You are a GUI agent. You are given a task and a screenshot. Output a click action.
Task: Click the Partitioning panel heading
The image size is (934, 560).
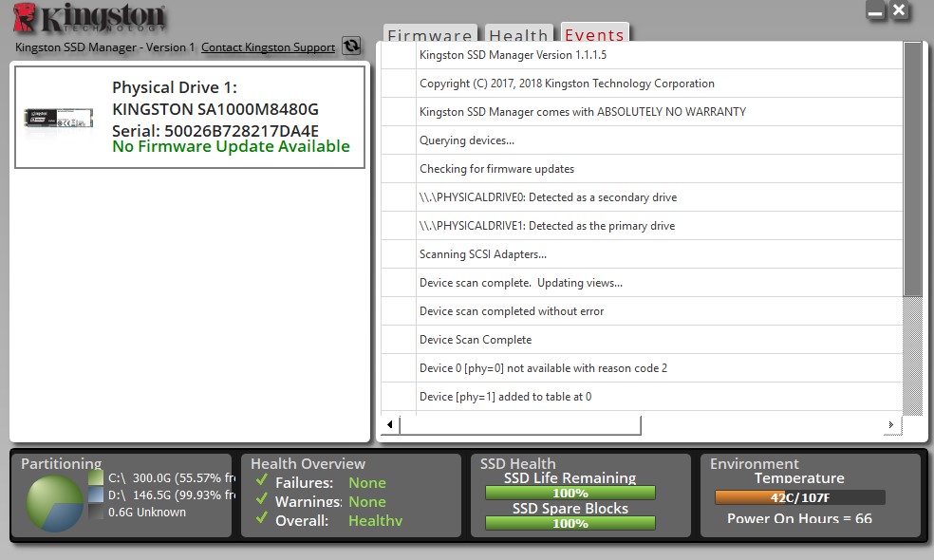click(x=62, y=463)
